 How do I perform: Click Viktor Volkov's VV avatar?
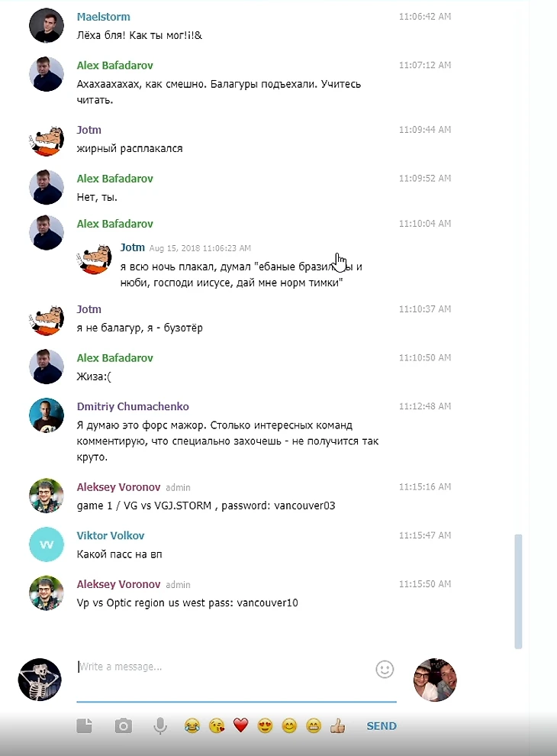(47, 544)
